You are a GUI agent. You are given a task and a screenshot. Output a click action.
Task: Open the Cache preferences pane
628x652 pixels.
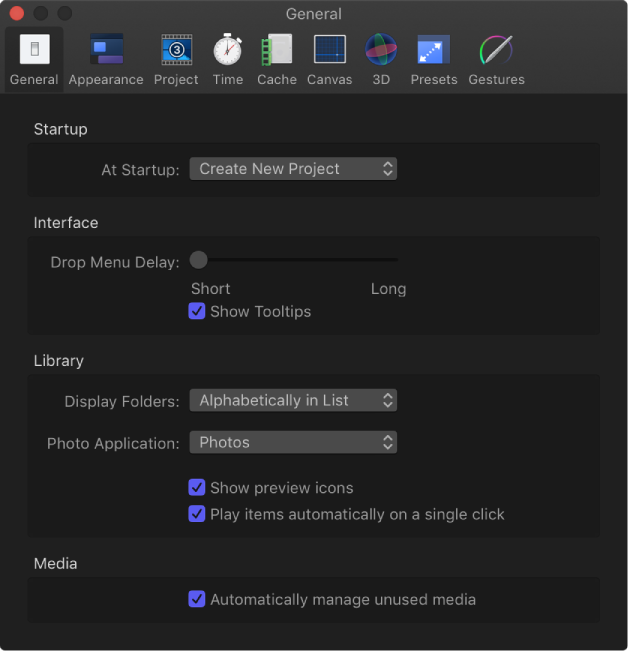pyautogui.click(x=277, y=59)
